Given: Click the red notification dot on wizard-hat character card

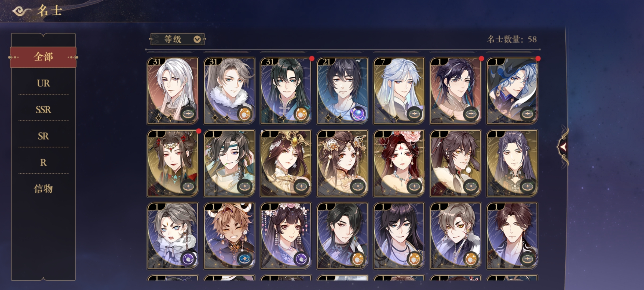Looking at the screenshot, I should [x=538, y=59].
